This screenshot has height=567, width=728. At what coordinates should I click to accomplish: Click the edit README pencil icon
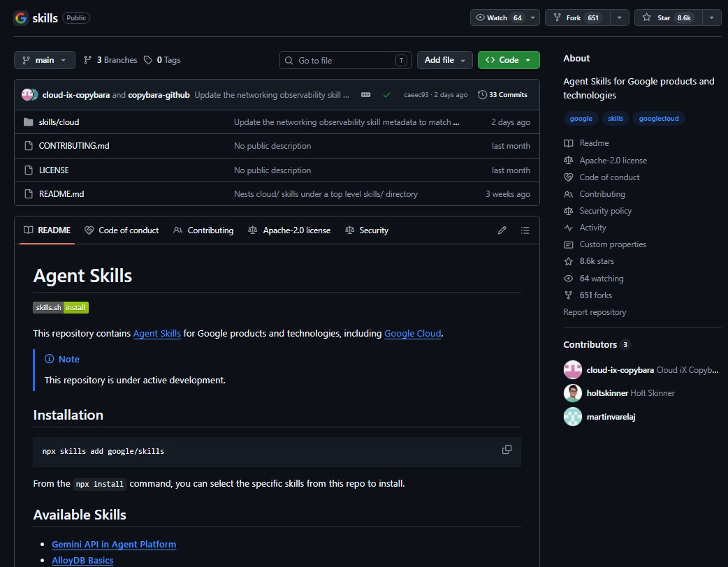coord(502,230)
